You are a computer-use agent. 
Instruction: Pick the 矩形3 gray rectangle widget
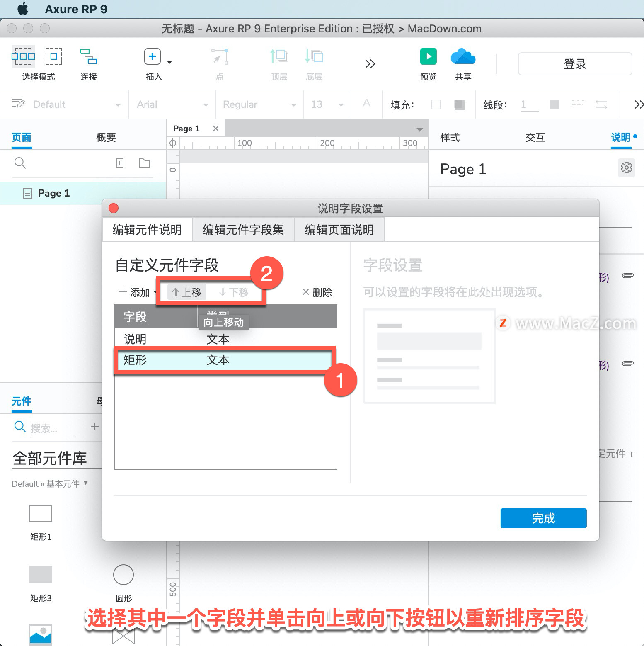tap(41, 575)
